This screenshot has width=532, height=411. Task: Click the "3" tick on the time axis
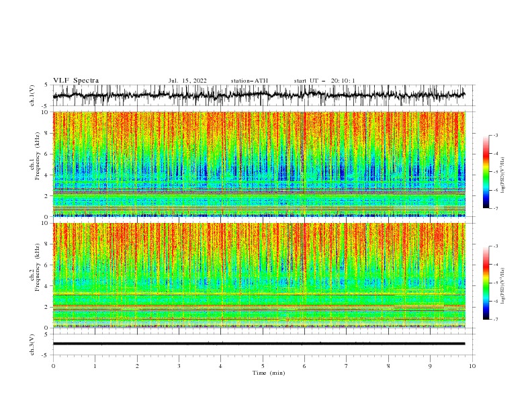179,366
